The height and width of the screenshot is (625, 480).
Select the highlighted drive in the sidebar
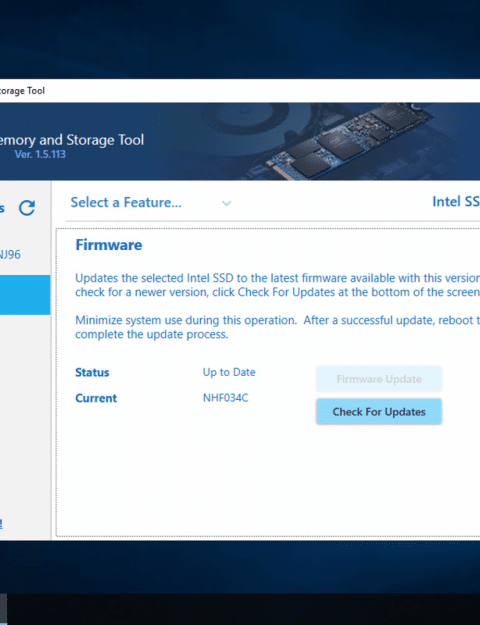(x=25, y=295)
